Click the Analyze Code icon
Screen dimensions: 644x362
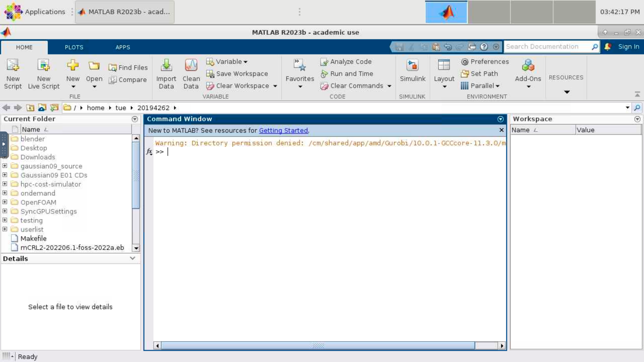(325, 62)
